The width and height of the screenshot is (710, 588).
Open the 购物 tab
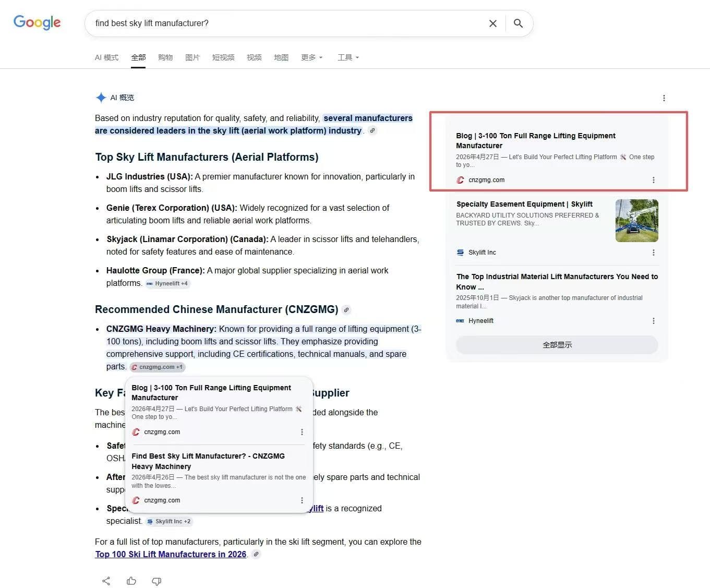click(165, 57)
